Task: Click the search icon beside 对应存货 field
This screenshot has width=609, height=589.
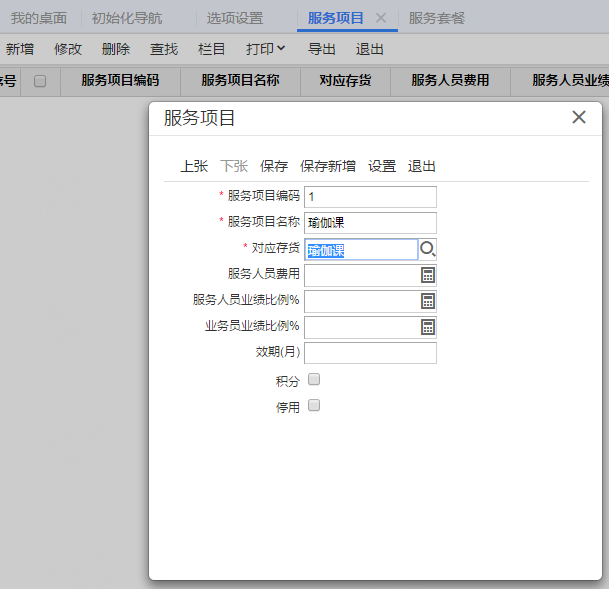Action: pyautogui.click(x=428, y=250)
